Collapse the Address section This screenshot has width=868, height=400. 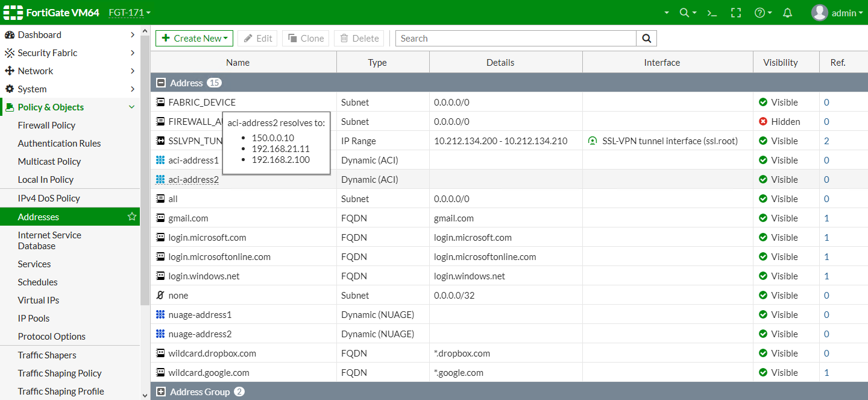click(161, 83)
